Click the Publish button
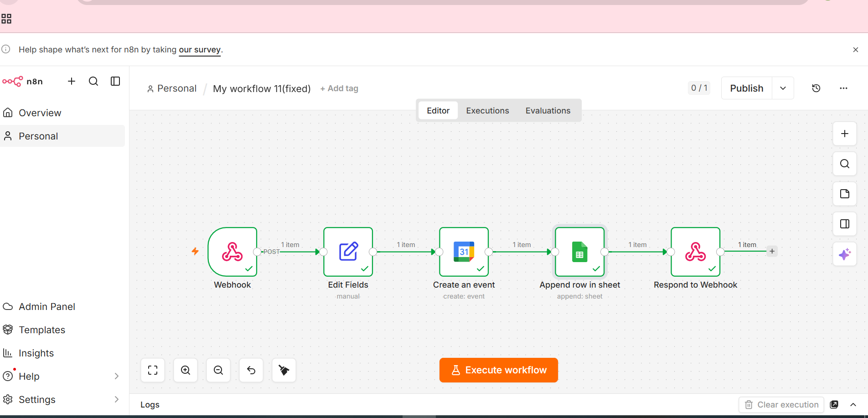 click(x=746, y=88)
